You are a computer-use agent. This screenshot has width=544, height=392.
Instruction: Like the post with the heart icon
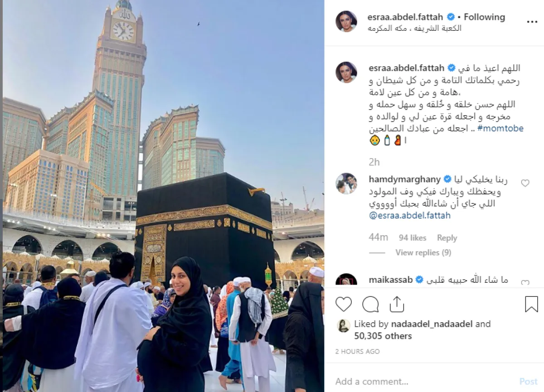344,304
